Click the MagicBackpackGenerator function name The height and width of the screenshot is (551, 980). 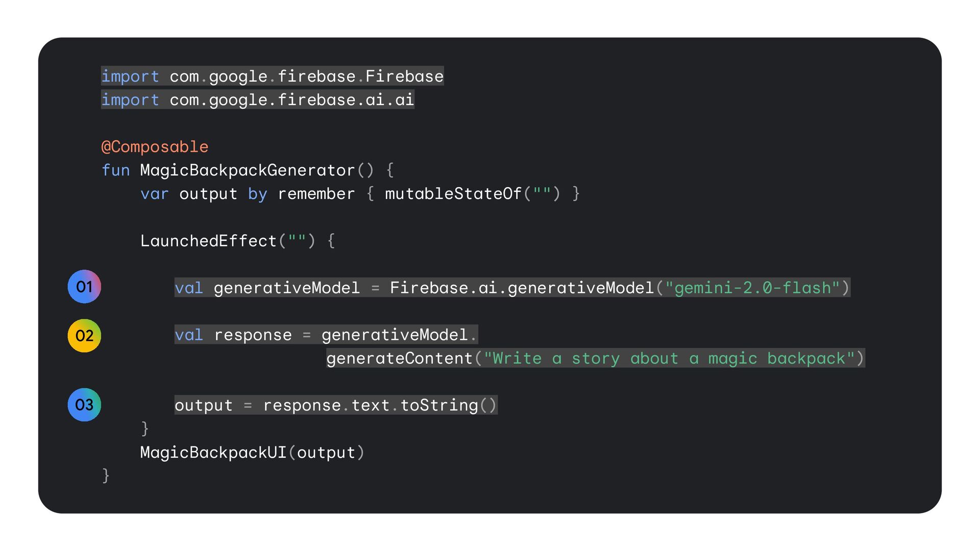248,170
